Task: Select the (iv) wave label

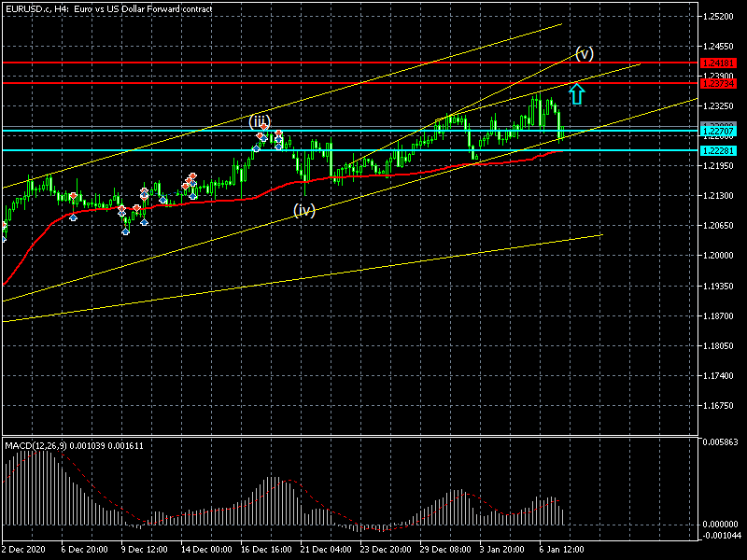Action: (x=304, y=210)
